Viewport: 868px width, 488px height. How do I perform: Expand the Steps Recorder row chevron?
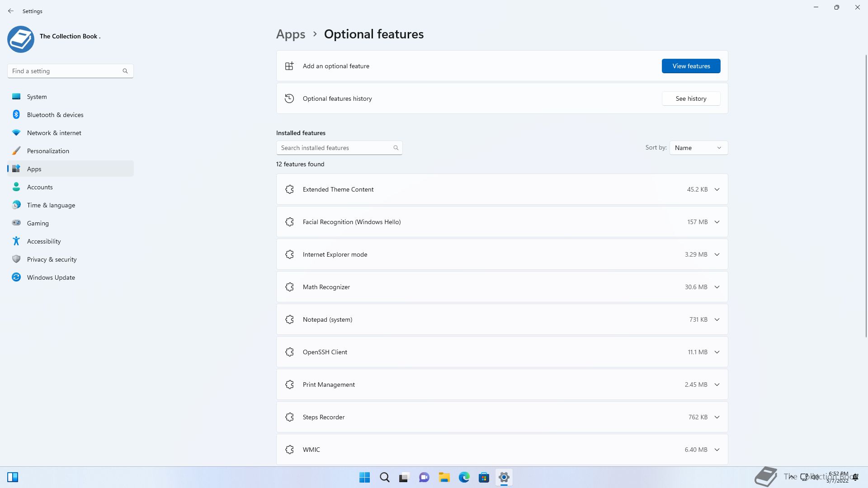click(x=717, y=417)
